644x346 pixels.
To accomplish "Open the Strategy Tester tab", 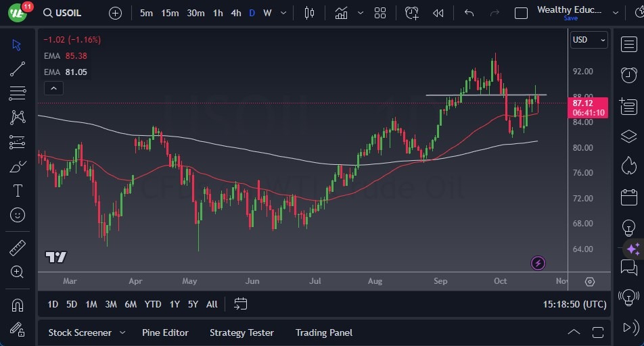I will 241,332.
